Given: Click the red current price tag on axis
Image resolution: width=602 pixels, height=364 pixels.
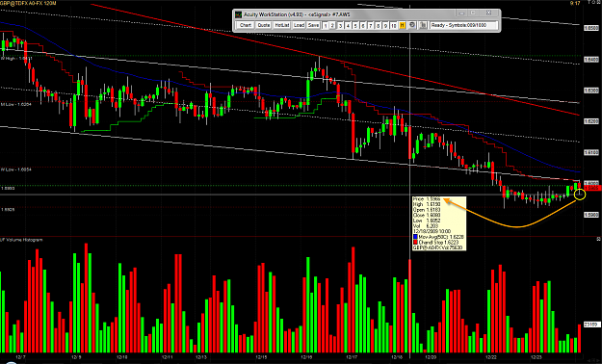Looking at the screenshot, I should (x=591, y=188).
